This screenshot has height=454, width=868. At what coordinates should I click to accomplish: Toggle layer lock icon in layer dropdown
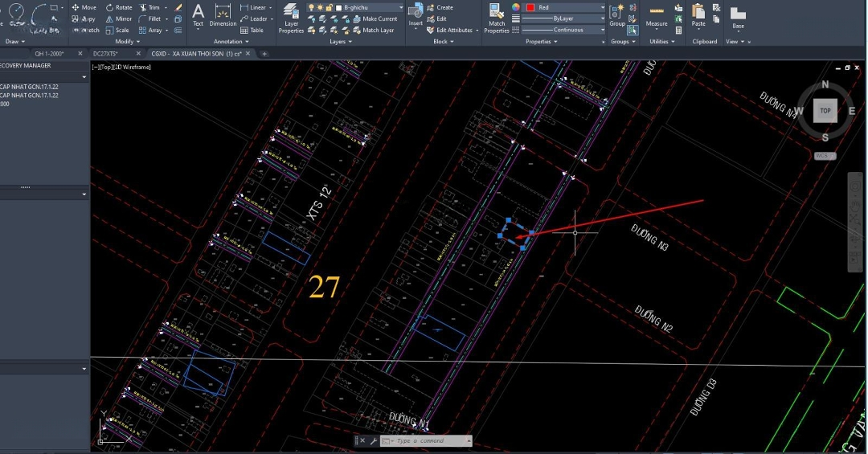(330, 7)
